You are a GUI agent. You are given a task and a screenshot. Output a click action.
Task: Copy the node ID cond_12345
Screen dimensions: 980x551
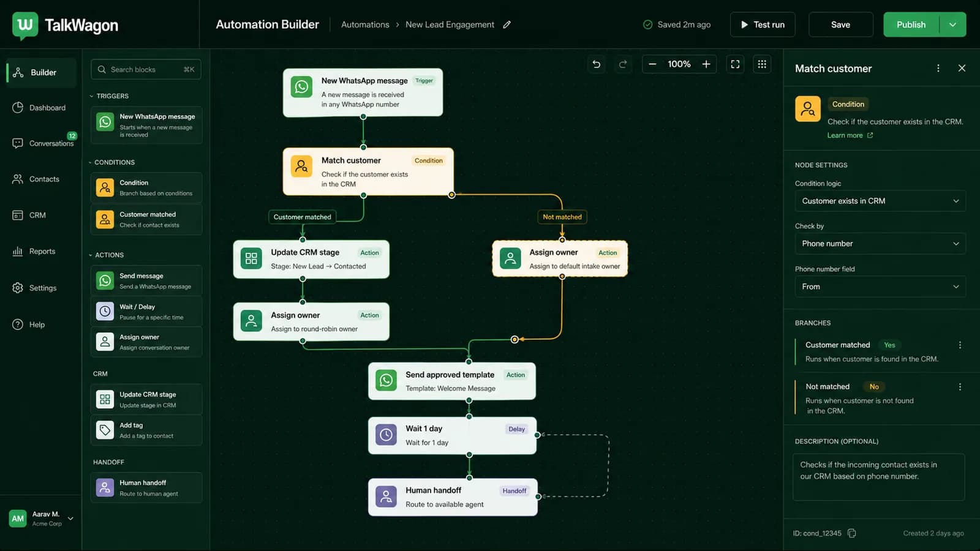coord(852,533)
